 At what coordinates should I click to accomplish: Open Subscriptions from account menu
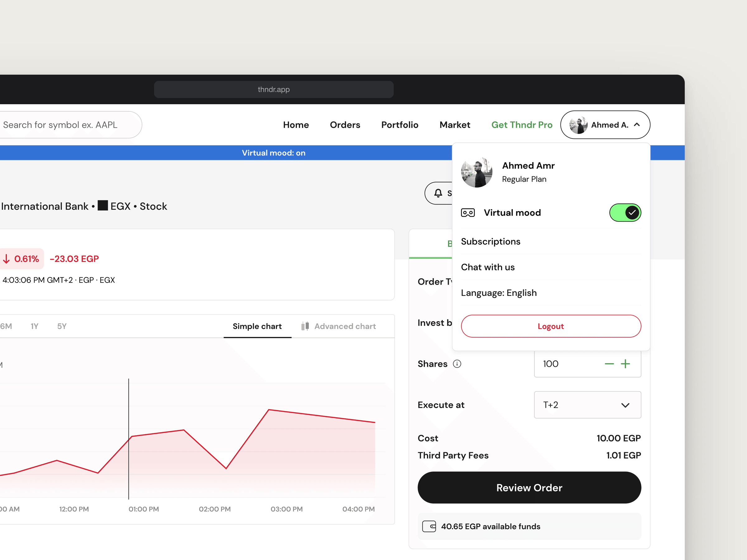click(551, 241)
